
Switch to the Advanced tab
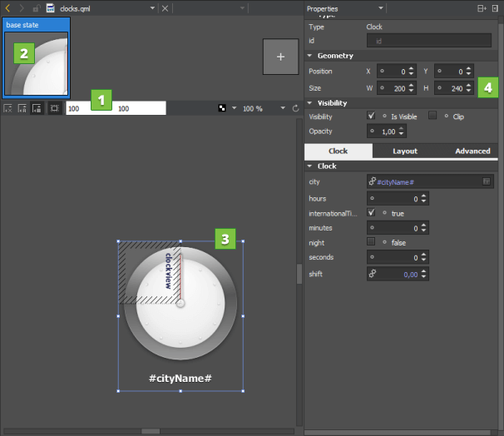(x=472, y=151)
